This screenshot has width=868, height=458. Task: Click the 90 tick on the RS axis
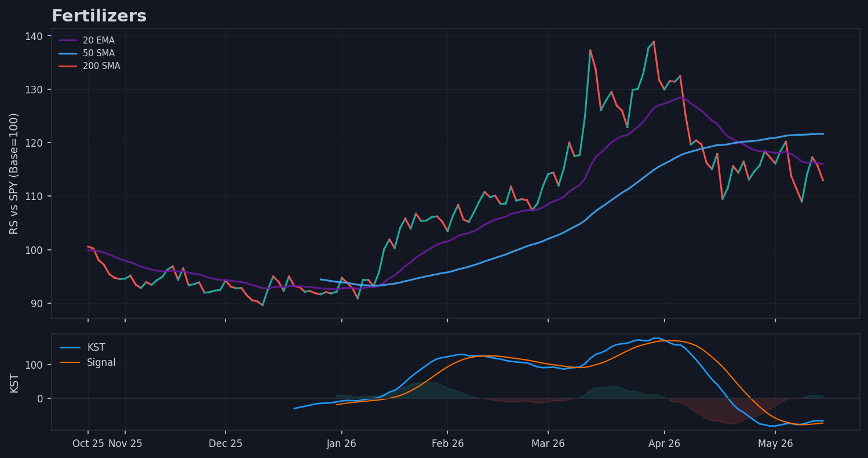click(x=37, y=303)
